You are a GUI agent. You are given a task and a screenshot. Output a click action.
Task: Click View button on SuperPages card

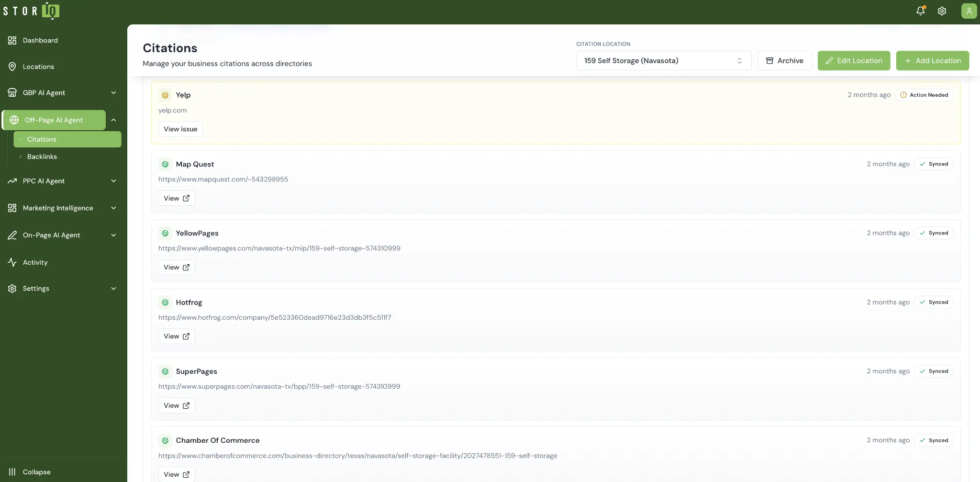click(177, 405)
